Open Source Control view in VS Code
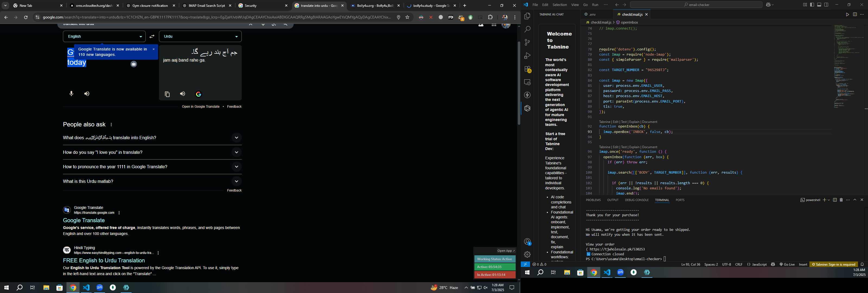Image resolution: width=868 pixels, height=293 pixels. [527, 43]
